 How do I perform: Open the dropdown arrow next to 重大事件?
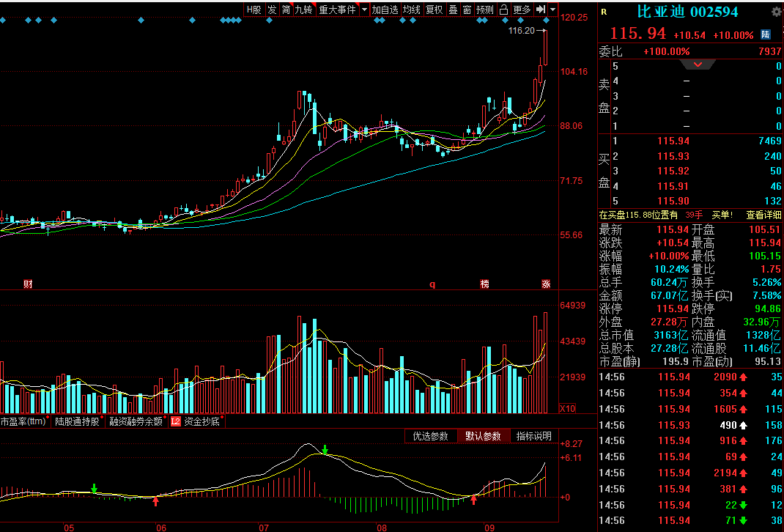[x=364, y=10]
